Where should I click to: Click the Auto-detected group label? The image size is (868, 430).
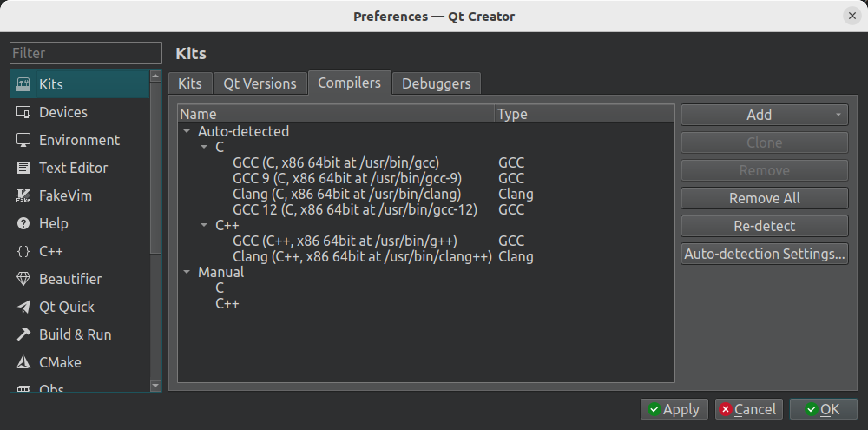(x=244, y=131)
